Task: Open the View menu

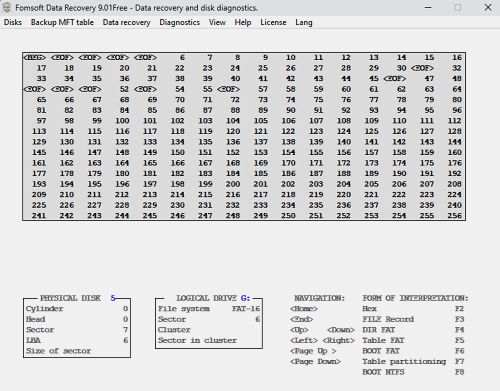Action: [217, 22]
